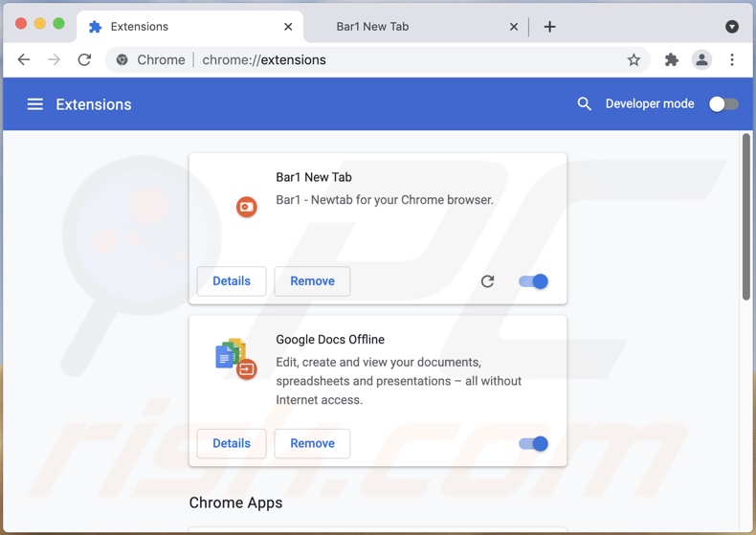Click the search extensions magnifier icon
Image resolution: width=756 pixels, height=535 pixels.
584,103
